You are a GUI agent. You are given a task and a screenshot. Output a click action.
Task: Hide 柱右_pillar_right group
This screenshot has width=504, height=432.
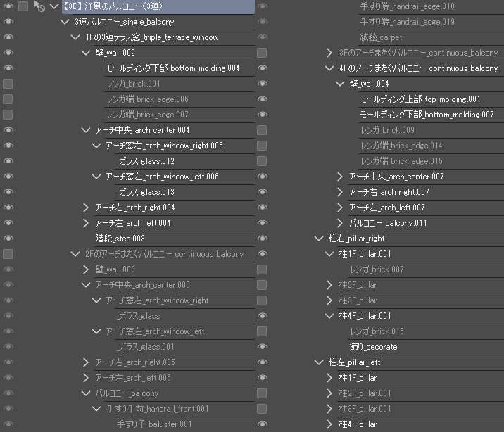[263, 238]
